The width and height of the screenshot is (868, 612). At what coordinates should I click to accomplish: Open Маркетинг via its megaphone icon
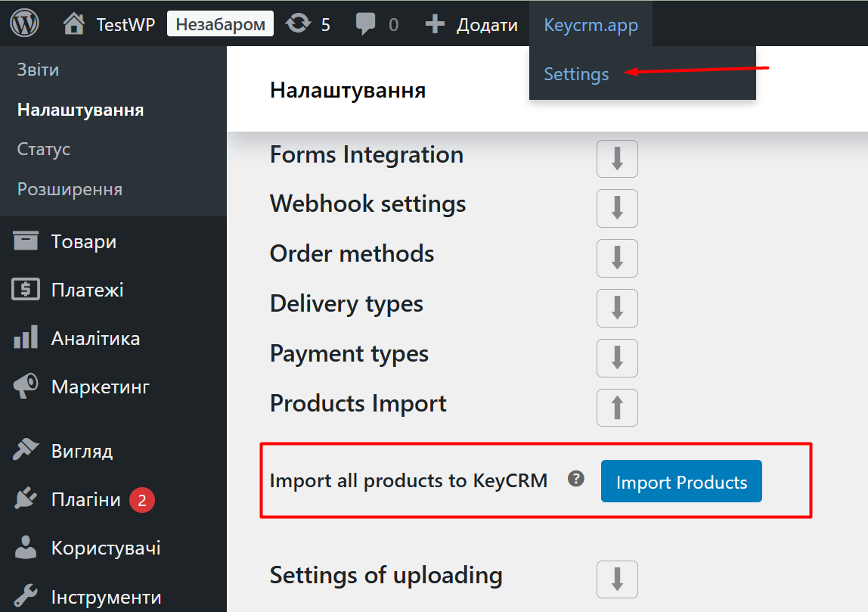pos(26,387)
